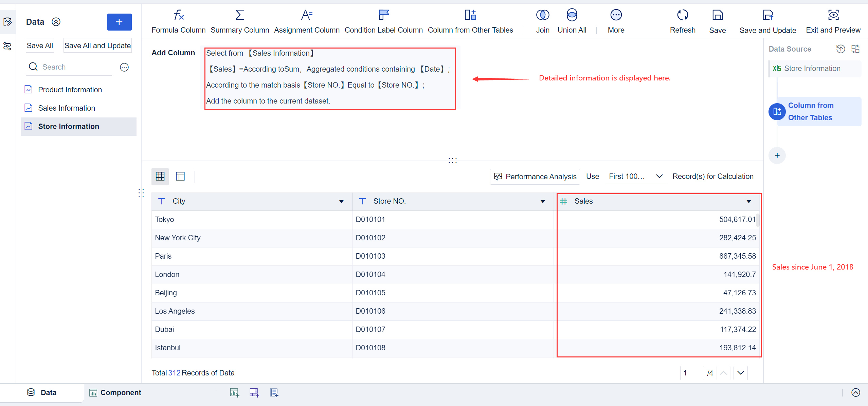The height and width of the screenshot is (406, 868).
Task: Open the Join tool
Action: click(543, 21)
